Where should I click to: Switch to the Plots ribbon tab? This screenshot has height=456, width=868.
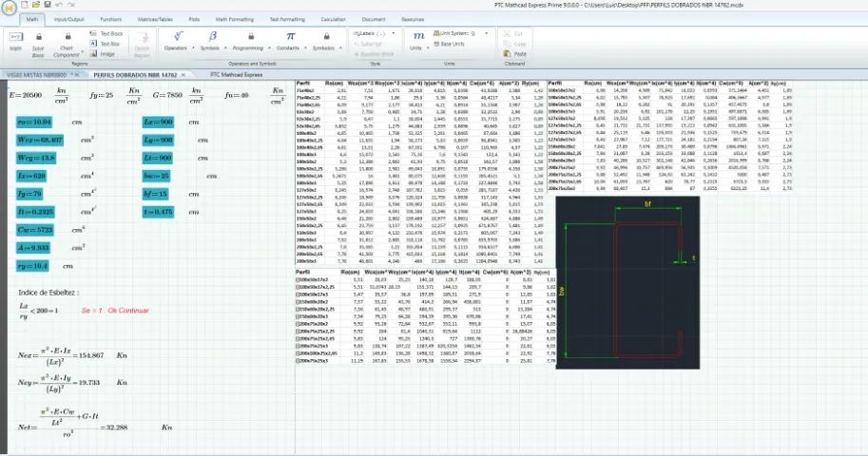(194, 19)
